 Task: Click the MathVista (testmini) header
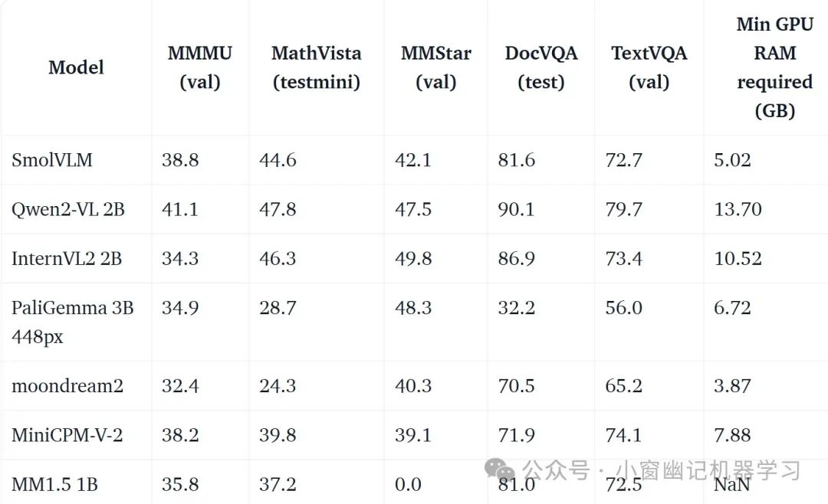(316, 67)
